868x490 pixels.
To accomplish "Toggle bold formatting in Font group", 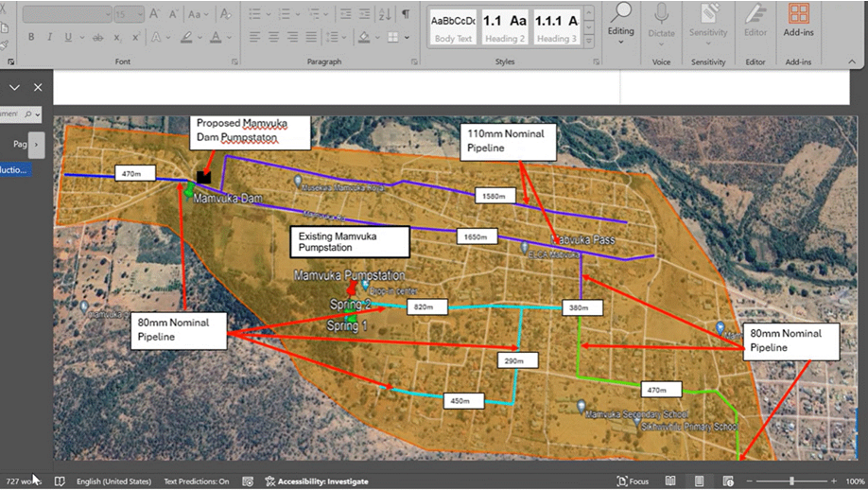I will click(31, 38).
